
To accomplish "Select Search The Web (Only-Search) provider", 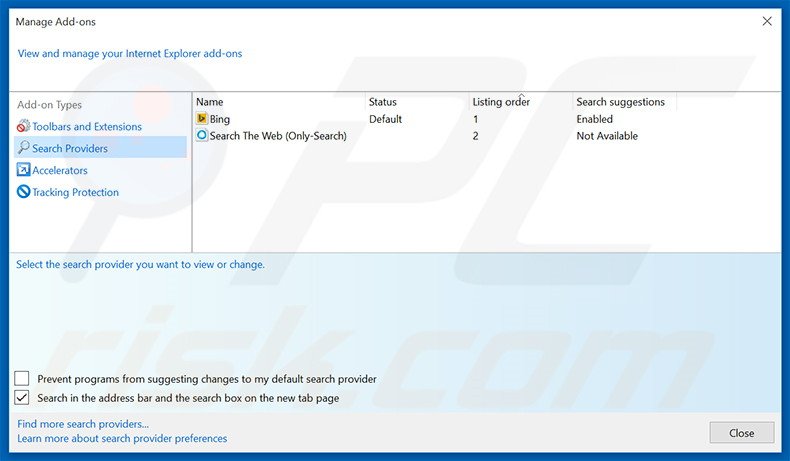I will click(278, 136).
